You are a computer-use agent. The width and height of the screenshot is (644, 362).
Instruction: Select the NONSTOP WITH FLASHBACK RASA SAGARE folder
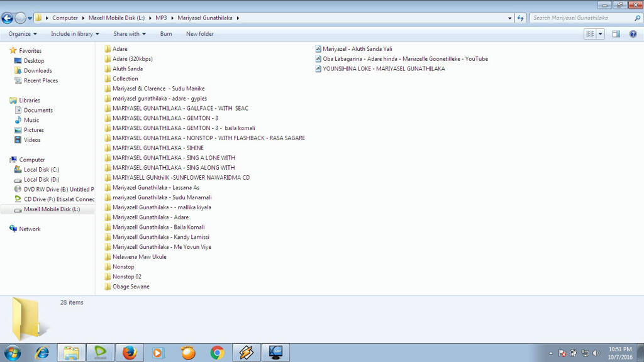[209, 138]
